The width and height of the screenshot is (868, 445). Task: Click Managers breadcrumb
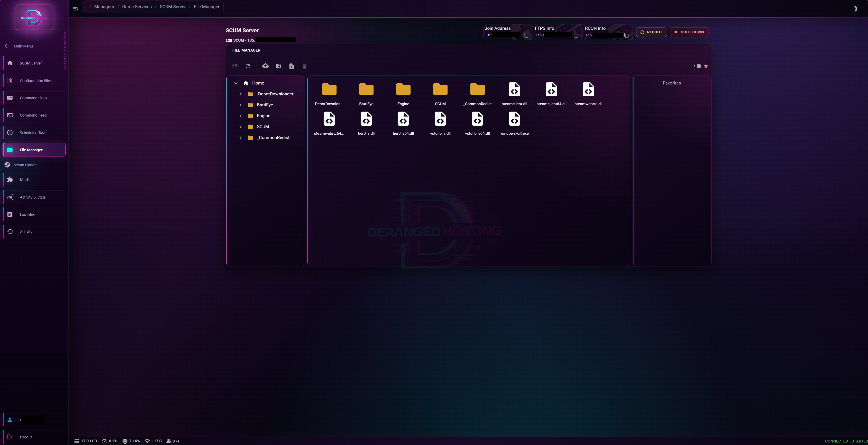point(104,7)
